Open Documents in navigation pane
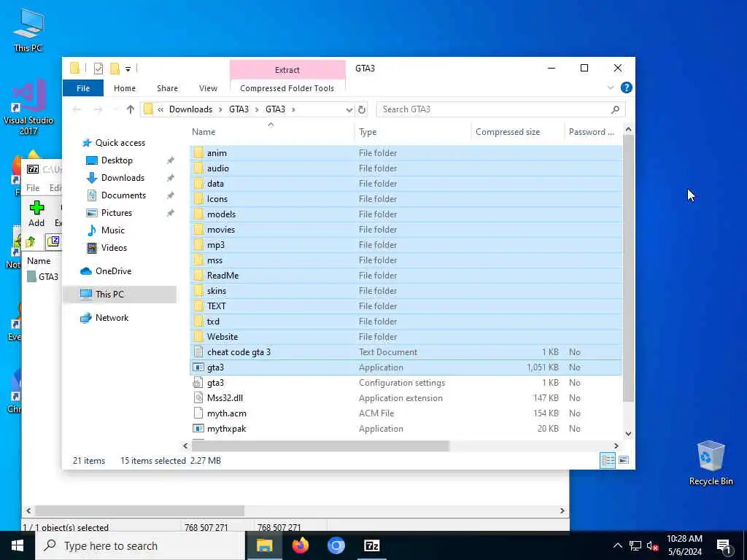 123,195
